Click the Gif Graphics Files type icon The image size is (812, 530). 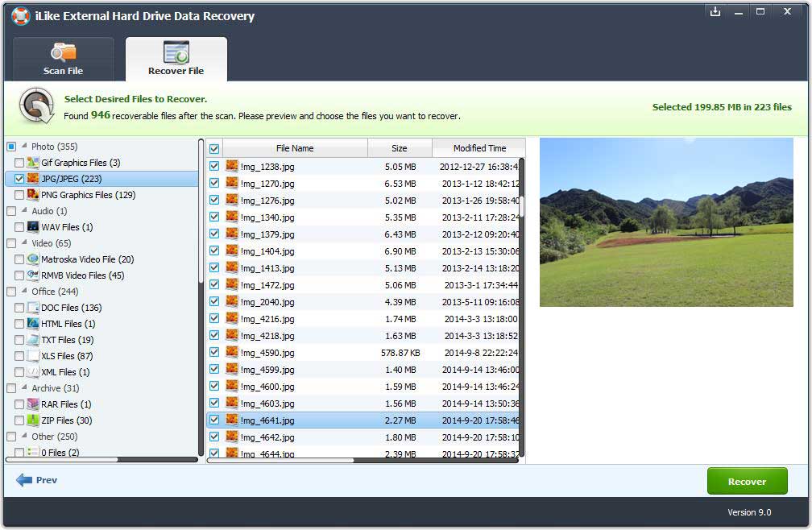tap(33, 163)
